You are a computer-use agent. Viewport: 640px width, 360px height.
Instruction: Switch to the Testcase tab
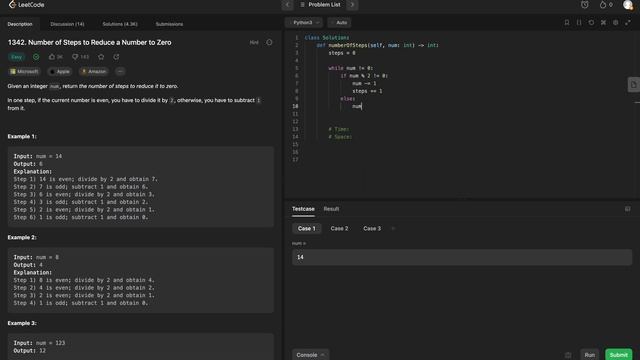click(303, 209)
